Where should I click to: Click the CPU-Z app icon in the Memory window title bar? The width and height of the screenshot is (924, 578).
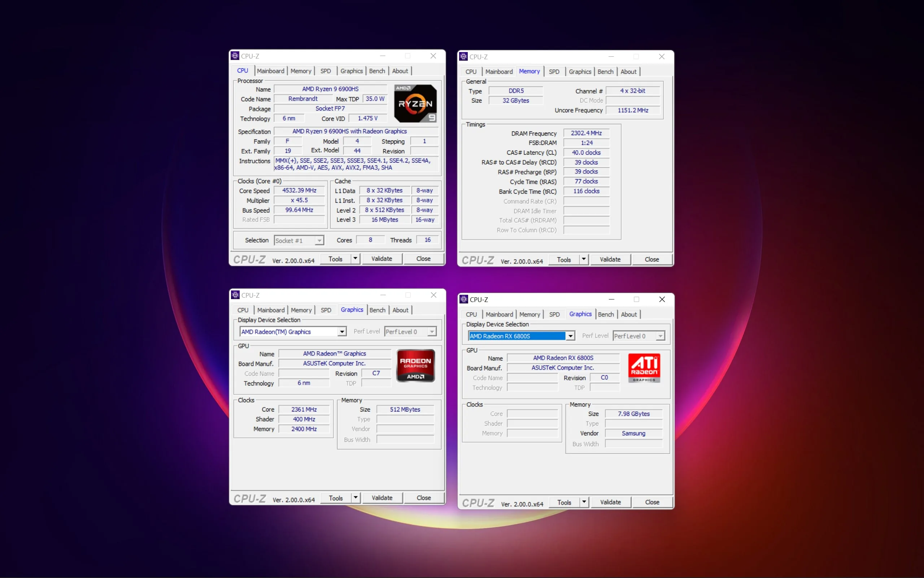(463, 57)
